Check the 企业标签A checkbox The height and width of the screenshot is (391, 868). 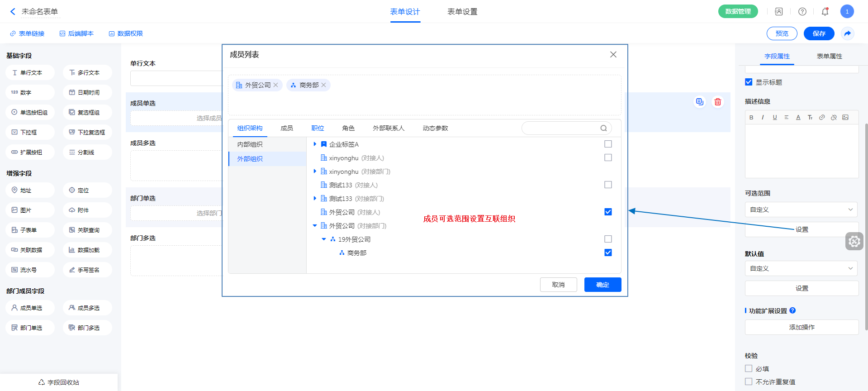(x=608, y=144)
